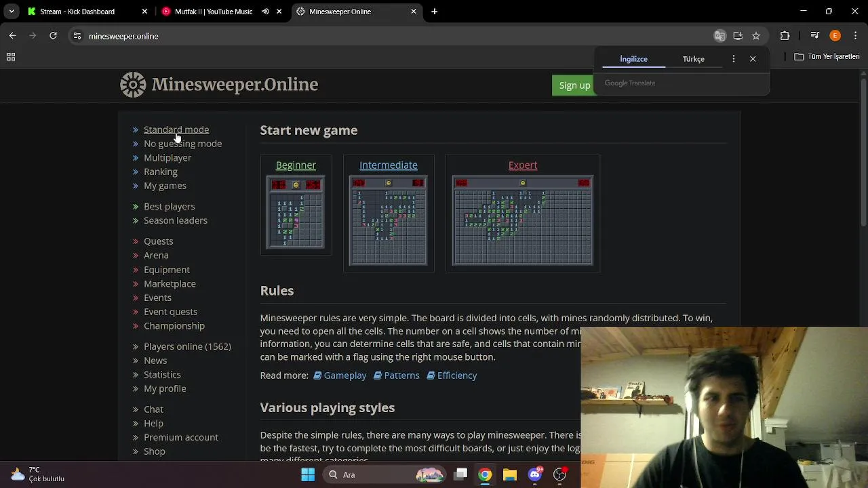Open Event quests page
Image resolution: width=868 pixels, height=488 pixels.
170,312
